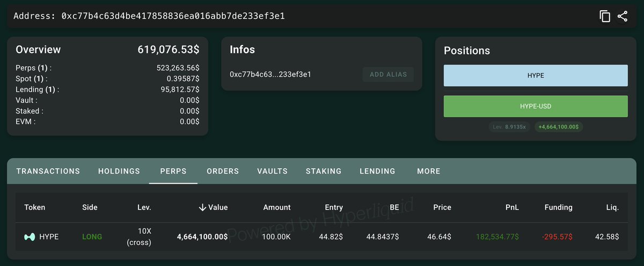Click the Infos panel heading
The width and height of the screenshot is (644, 266).
click(x=242, y=49)
